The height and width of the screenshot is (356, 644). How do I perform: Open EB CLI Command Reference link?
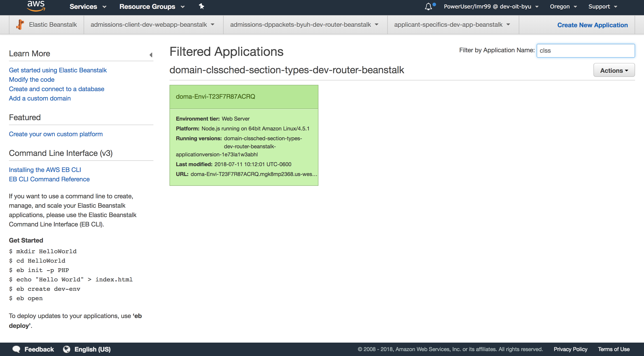pyautogui.click(x=49, y=179)
